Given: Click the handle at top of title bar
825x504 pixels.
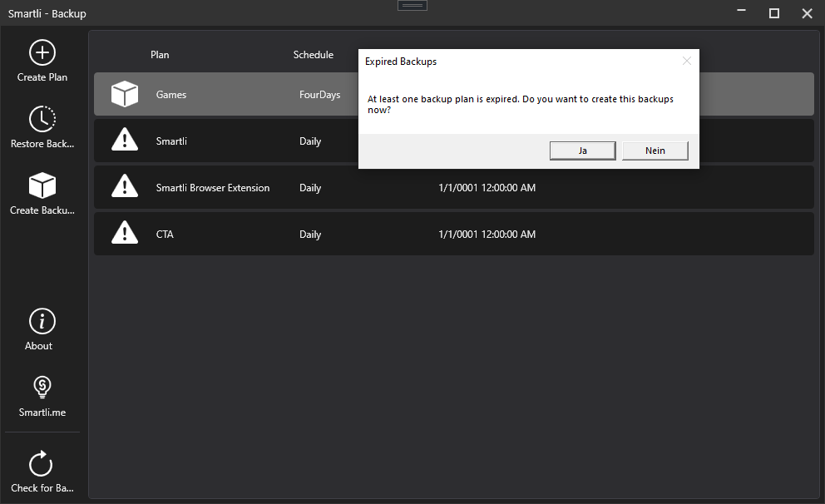Looking at the screenshot, I should click(412, 6).
